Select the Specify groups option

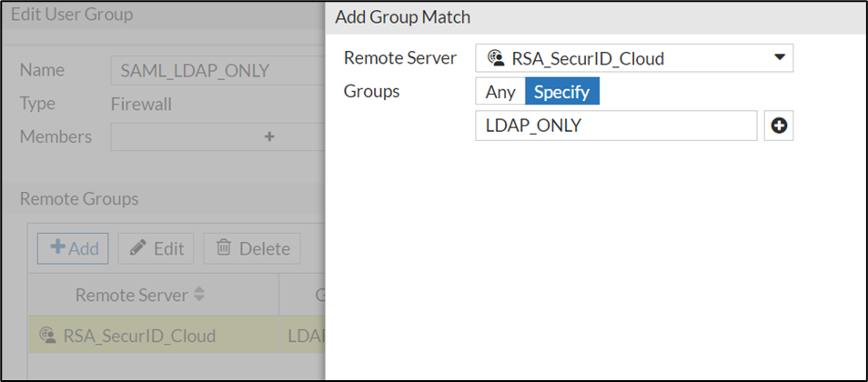561,92
